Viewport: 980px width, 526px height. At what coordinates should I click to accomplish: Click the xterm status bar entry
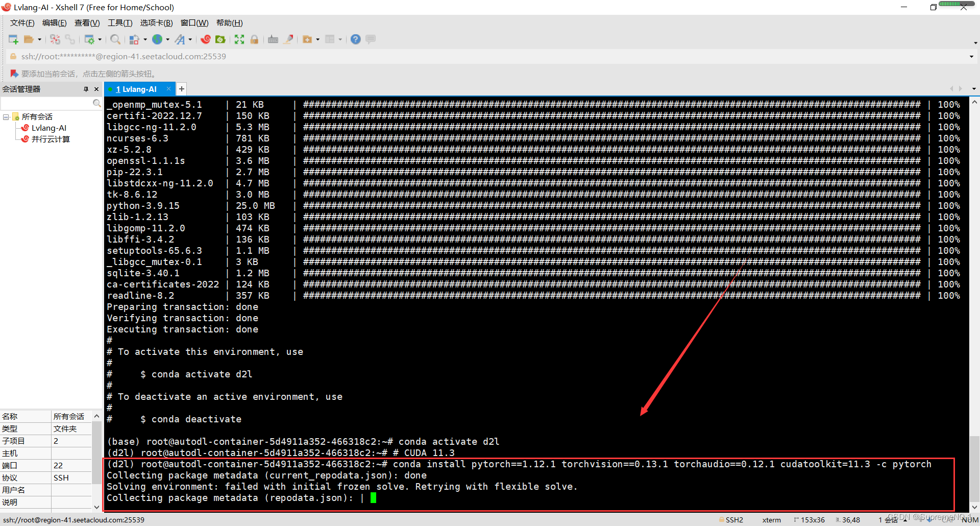tap(771, 520)
